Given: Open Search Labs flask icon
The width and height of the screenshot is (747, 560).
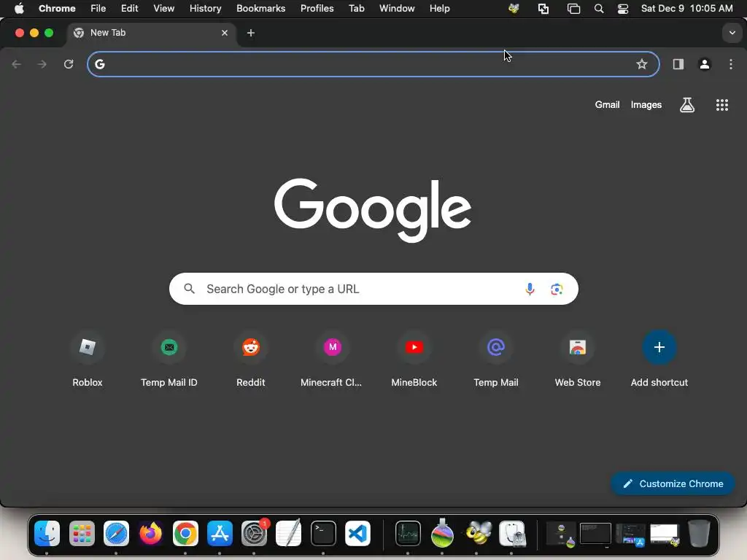Looking at the screenshot, I should 687,105.
